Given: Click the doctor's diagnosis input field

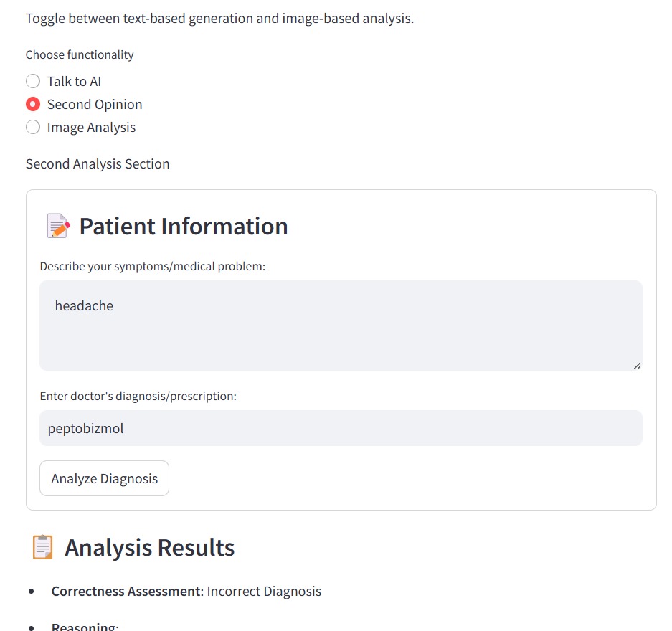Looking at the screenshot, I should pos(341,429).
